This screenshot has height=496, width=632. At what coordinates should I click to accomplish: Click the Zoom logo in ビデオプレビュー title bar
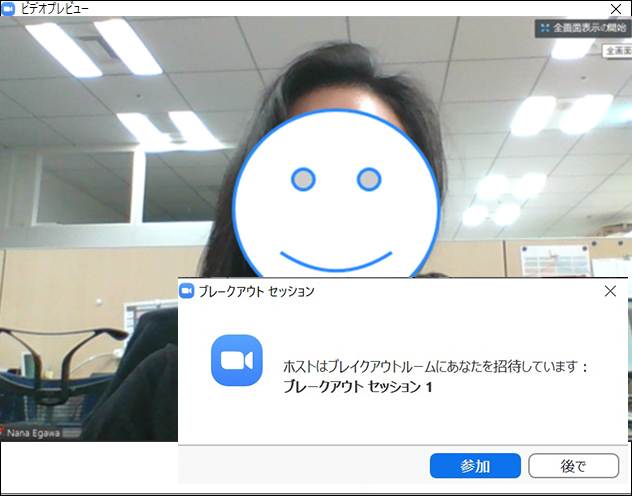coord(9,8)
